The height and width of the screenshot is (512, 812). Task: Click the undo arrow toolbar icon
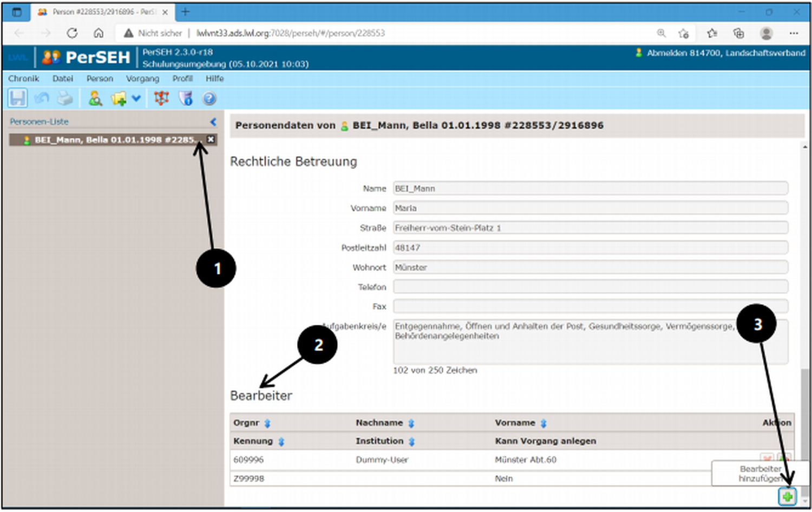(x=42, y=99)
